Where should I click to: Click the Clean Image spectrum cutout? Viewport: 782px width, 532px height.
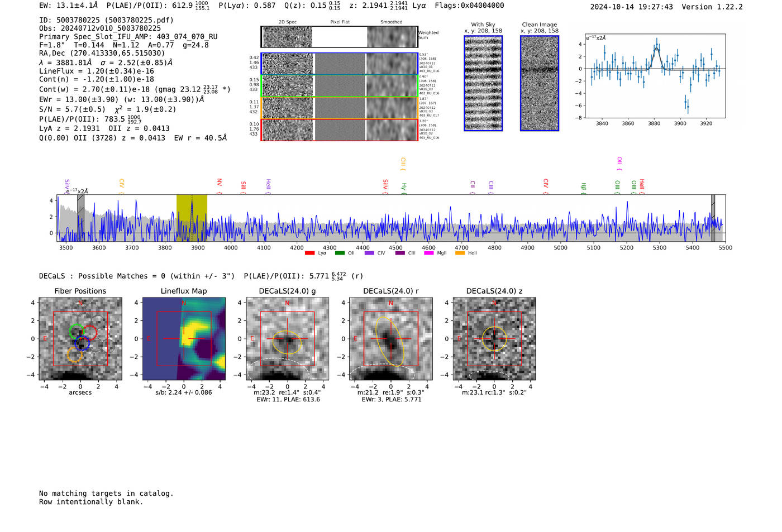[x=540, y=83]
